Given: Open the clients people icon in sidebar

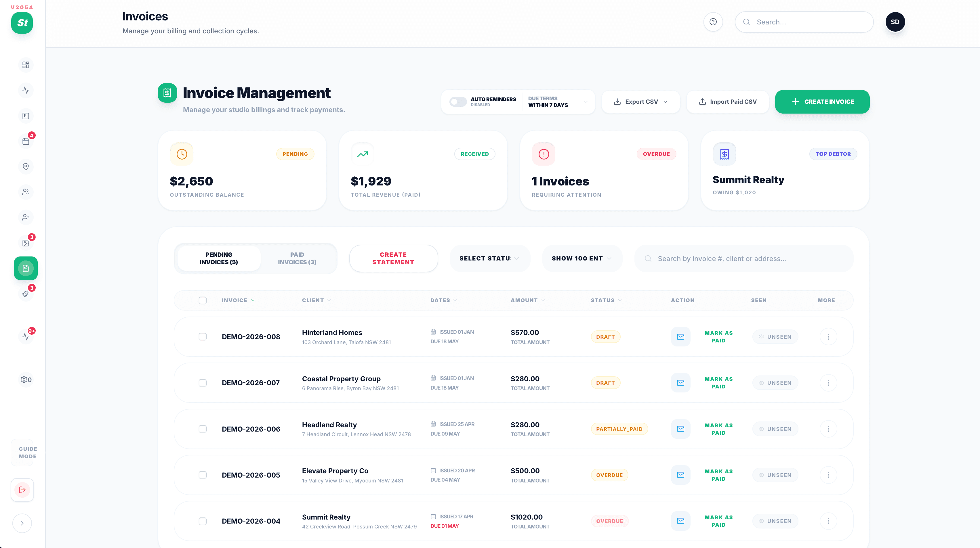Looking at the screenshot, I should pos(26,192).
